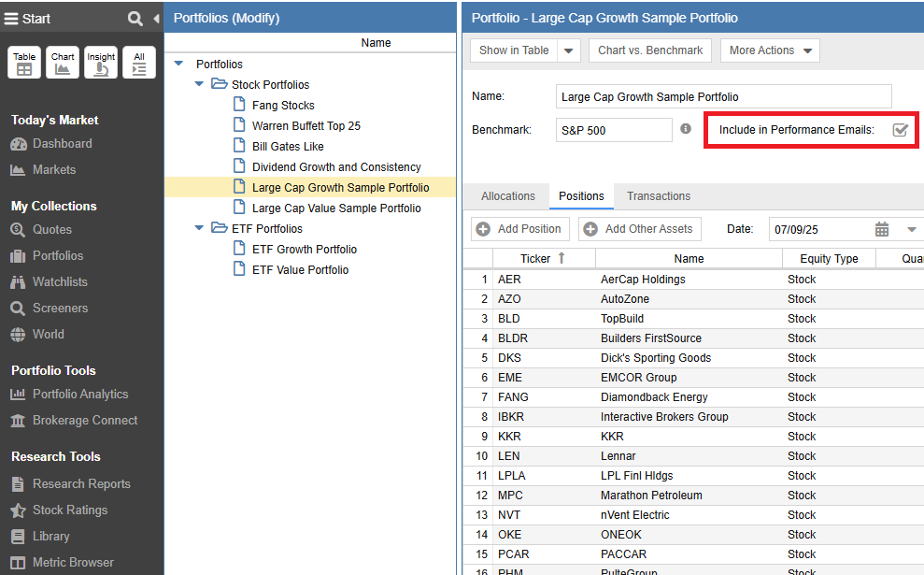
Task: Select Large Cap Value Sample Portfolio
Action: [336, 208]
